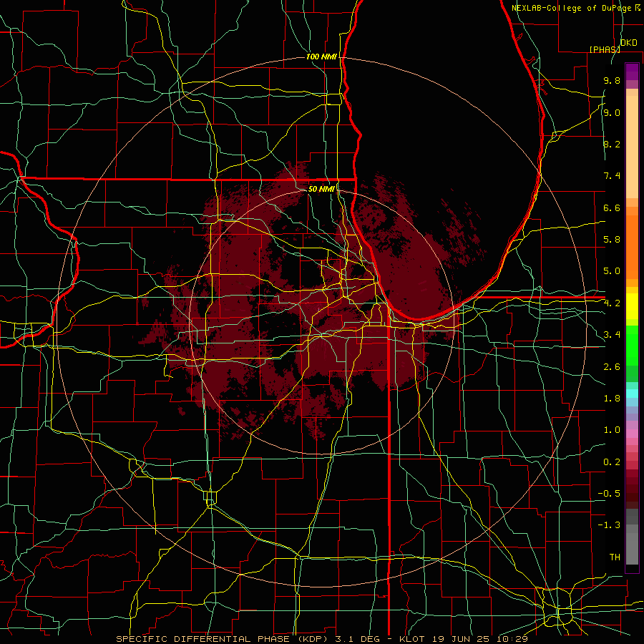The height and width of the screenshot is (644, 644).
Task: Click the 2.6 scale label
Action: (x=612, y=367)
